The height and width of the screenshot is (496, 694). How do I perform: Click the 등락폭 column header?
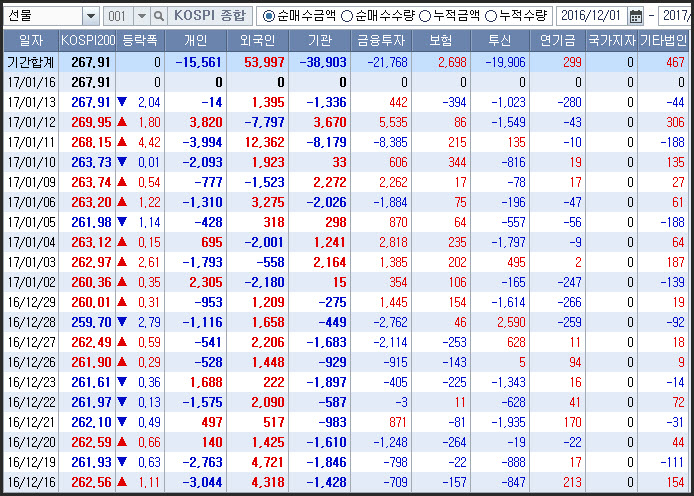click(140, 41)
